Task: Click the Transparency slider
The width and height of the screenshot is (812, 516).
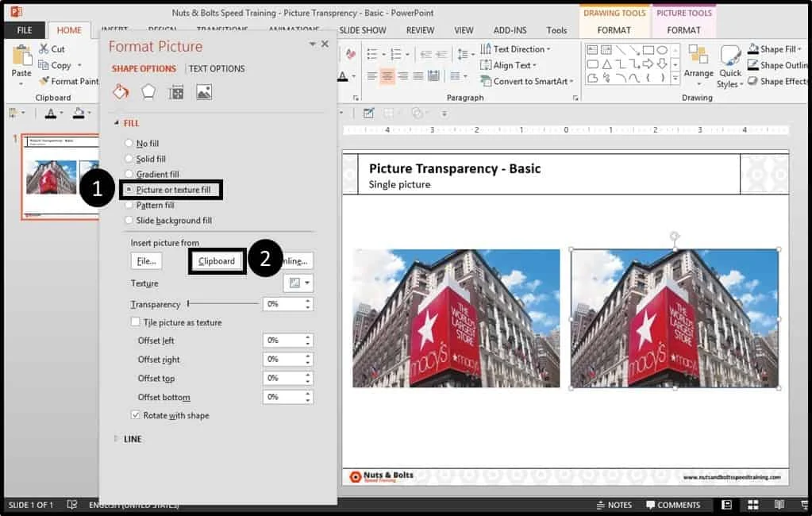Action: tap(223, 303)
